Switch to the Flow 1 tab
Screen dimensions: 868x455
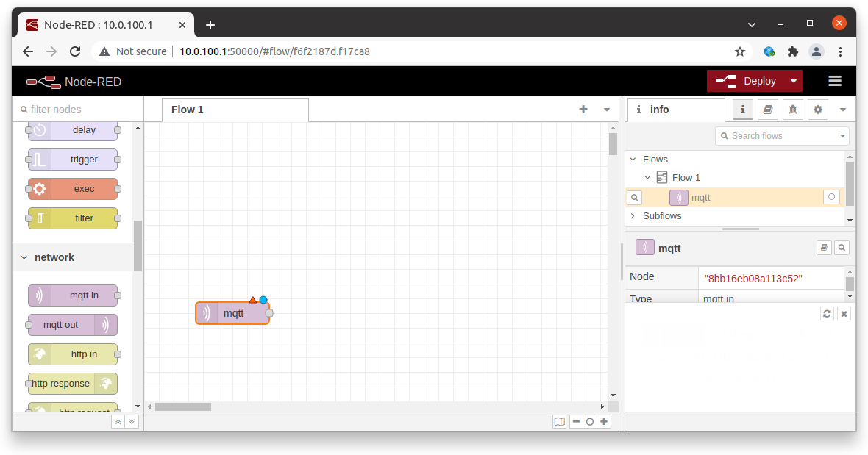click(x=187, y=110)
